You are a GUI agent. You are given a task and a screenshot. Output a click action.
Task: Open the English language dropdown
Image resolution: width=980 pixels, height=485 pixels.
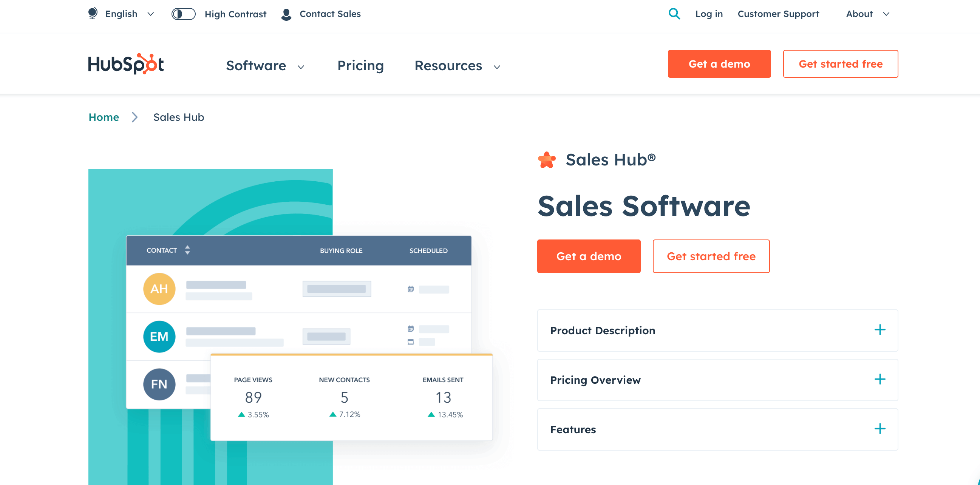pos(129,14)
